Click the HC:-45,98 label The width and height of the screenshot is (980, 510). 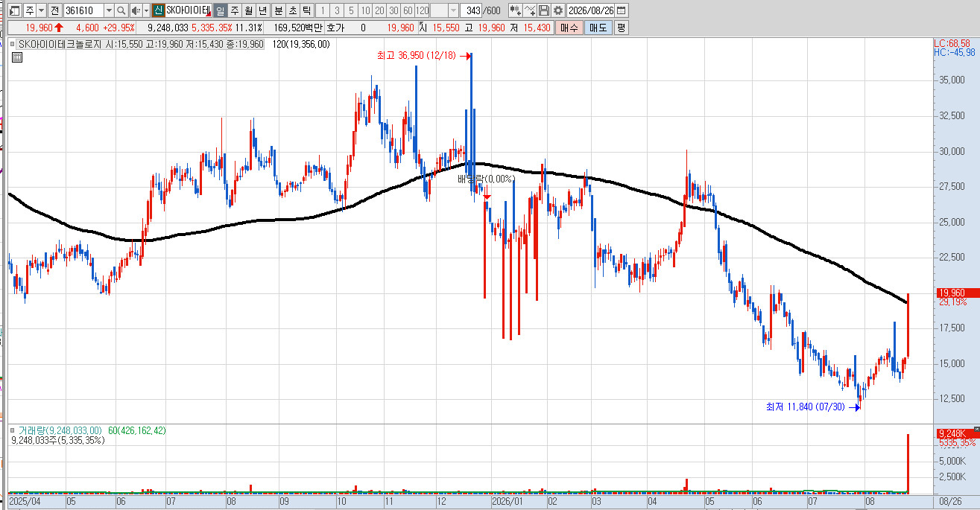(x=954, y=52)
